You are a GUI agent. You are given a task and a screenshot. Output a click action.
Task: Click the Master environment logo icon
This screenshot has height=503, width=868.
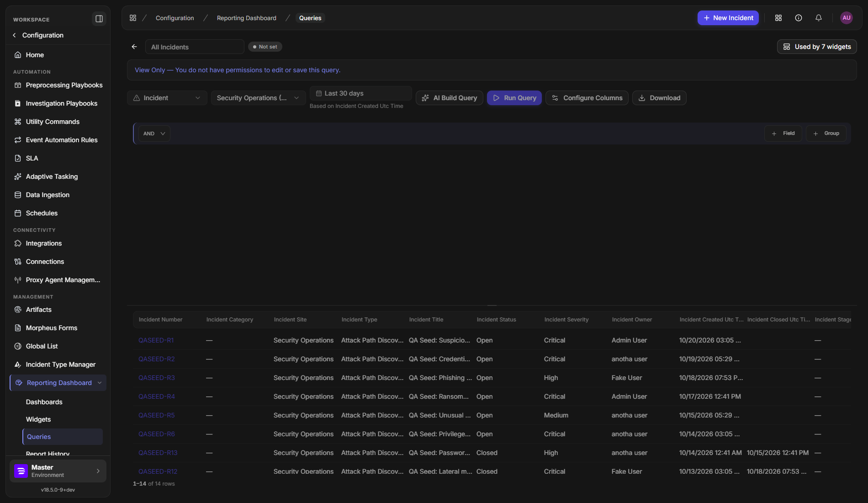click(x=21, y=471)
